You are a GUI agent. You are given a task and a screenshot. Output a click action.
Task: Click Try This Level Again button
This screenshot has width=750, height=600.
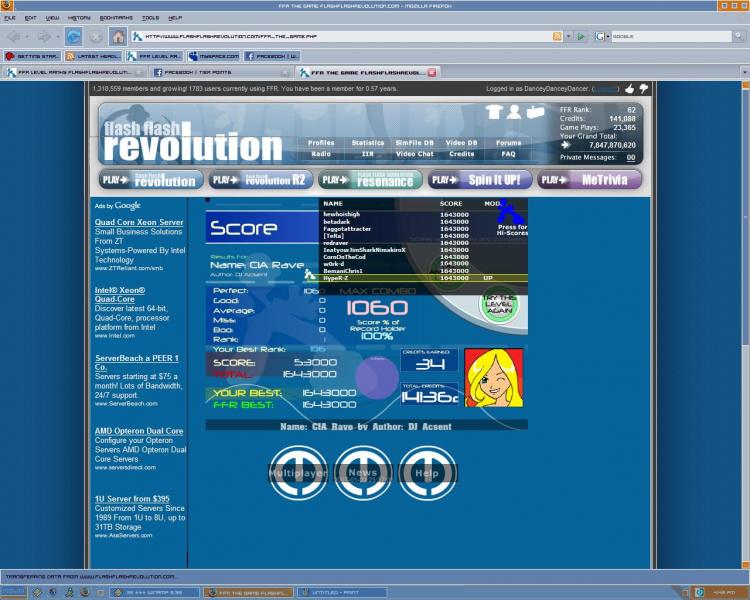pyautogui.click(x=499, y=305)
